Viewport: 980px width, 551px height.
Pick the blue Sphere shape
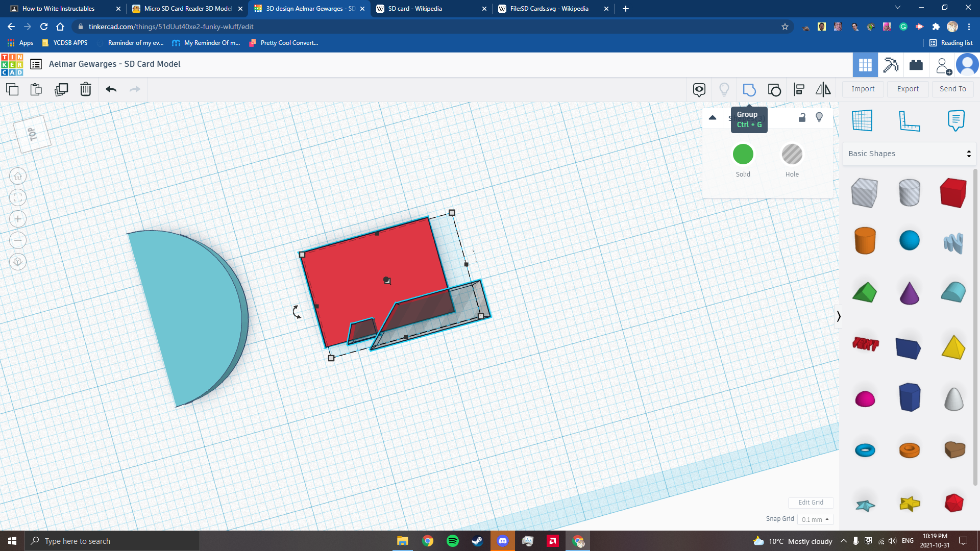(909, 240)
